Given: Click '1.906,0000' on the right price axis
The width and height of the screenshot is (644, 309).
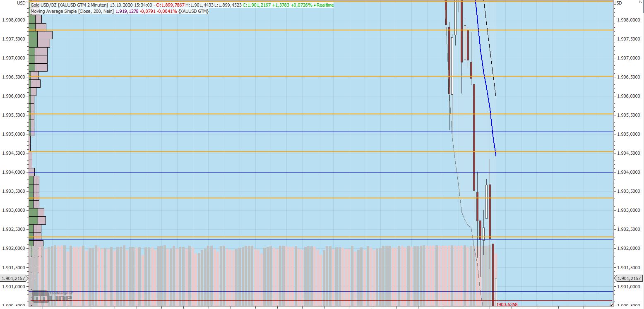Looking at the screenshot, I should 628,96.
